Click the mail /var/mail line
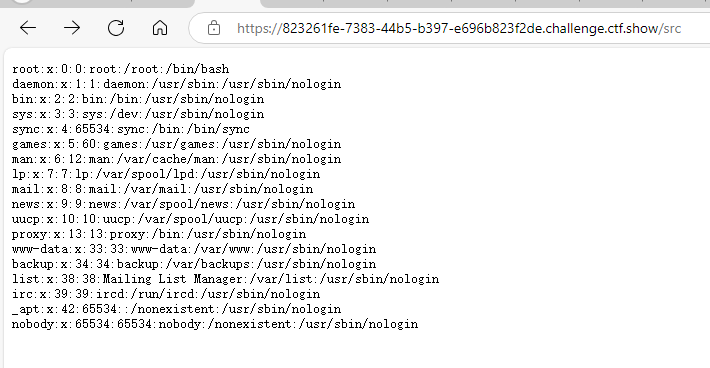 163,188
